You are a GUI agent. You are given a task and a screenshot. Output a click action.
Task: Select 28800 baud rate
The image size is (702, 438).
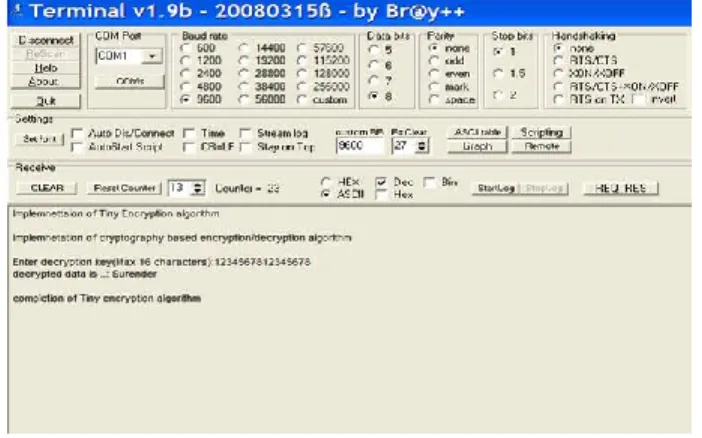tap(244, 73)
